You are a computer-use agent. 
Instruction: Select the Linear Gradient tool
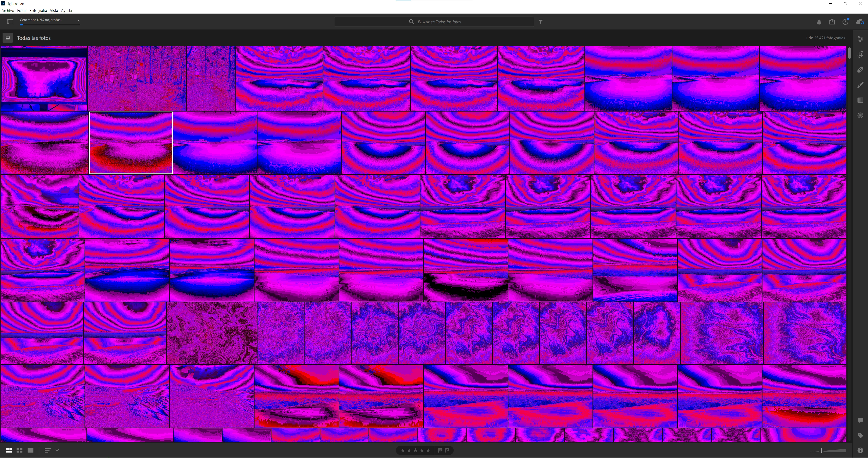[860, 100]
